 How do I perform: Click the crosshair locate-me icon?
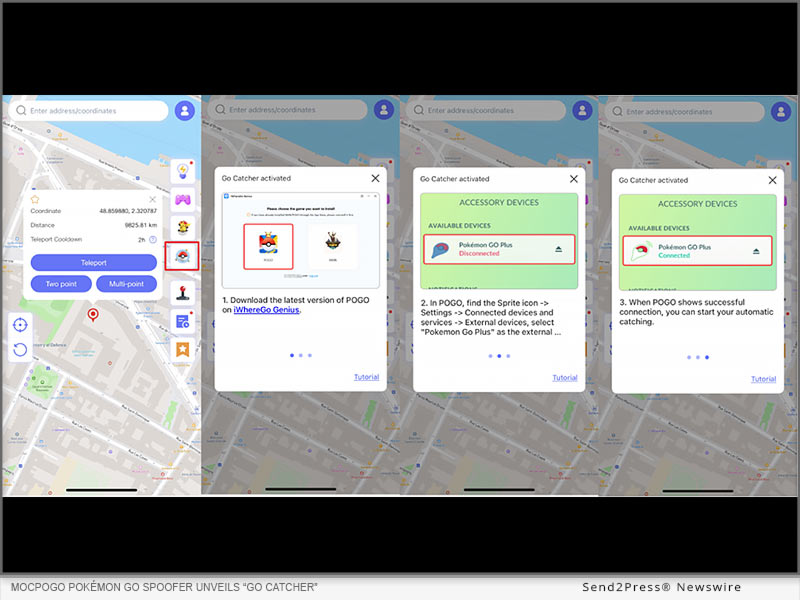point(19,324)
